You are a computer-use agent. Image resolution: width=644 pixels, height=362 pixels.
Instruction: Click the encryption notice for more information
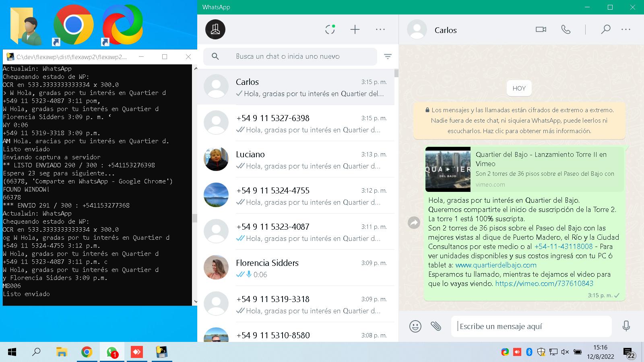(x=519, y=120)
